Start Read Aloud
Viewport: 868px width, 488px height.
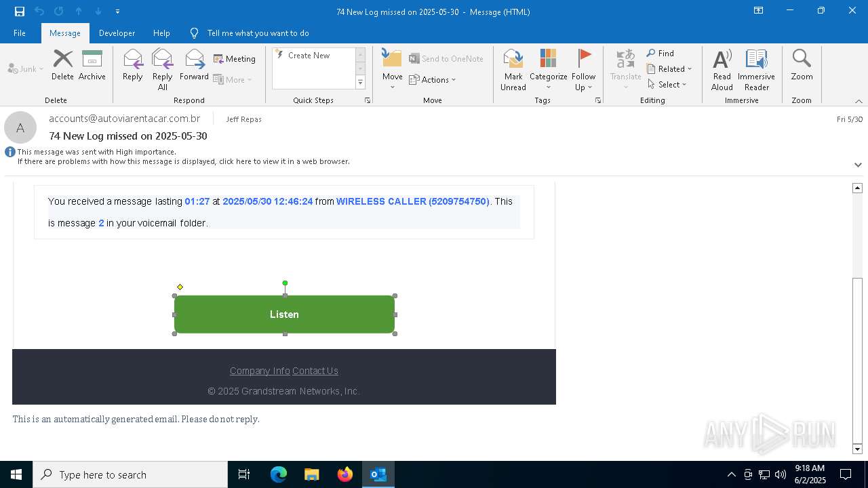[x=722, y=69]
